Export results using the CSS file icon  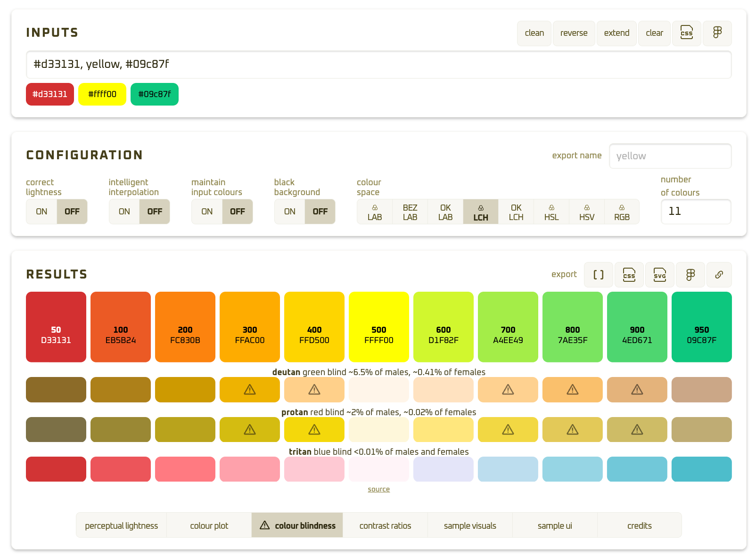[629, 275]
